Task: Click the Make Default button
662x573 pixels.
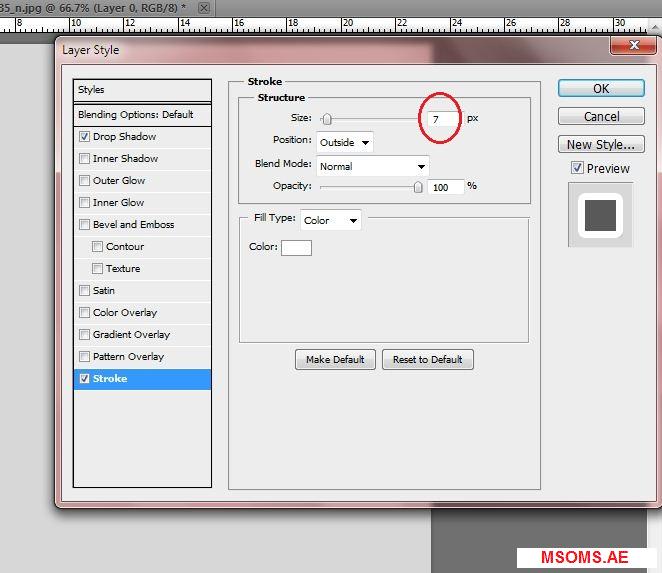Action: click(x=335, y=360)
